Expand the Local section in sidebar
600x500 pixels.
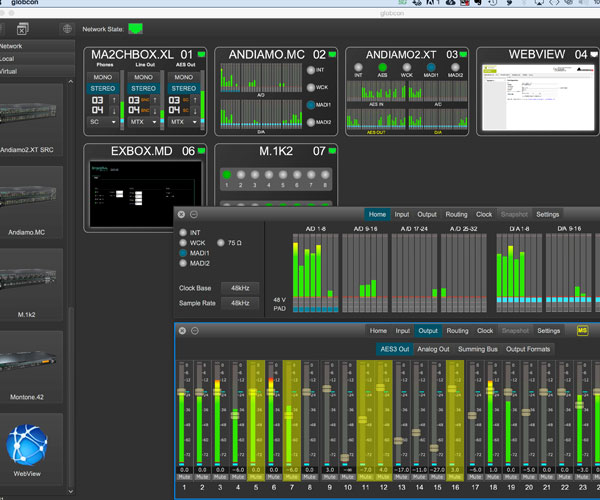coord(36,59)
